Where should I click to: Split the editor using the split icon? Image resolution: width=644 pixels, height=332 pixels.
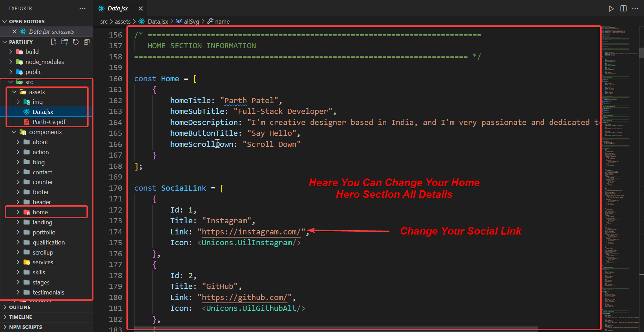[623, 8]
